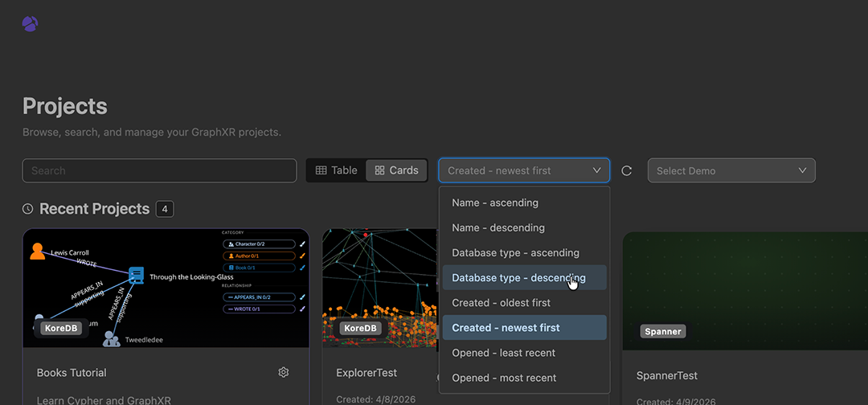Focus the project Search field
The height and width of the screenshot is (405, 868).
pyautogui.click(x=159, y=170)
